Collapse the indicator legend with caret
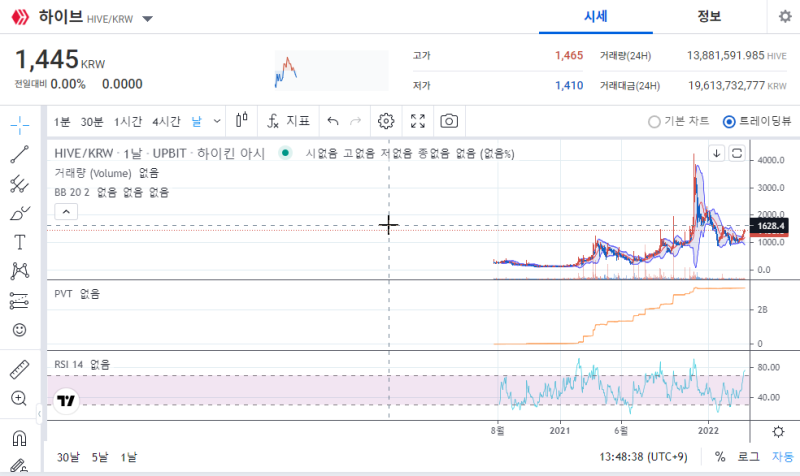 point(66,211)
